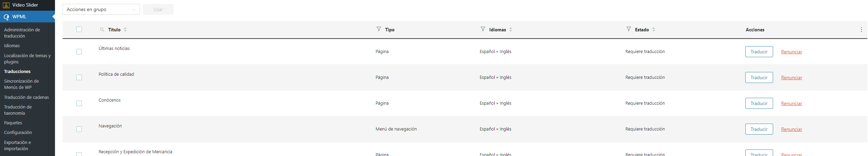This screenshot has width=868, height=156.
Task: Check the select-all checkbox in the header
Action: (x=79, y=29)
